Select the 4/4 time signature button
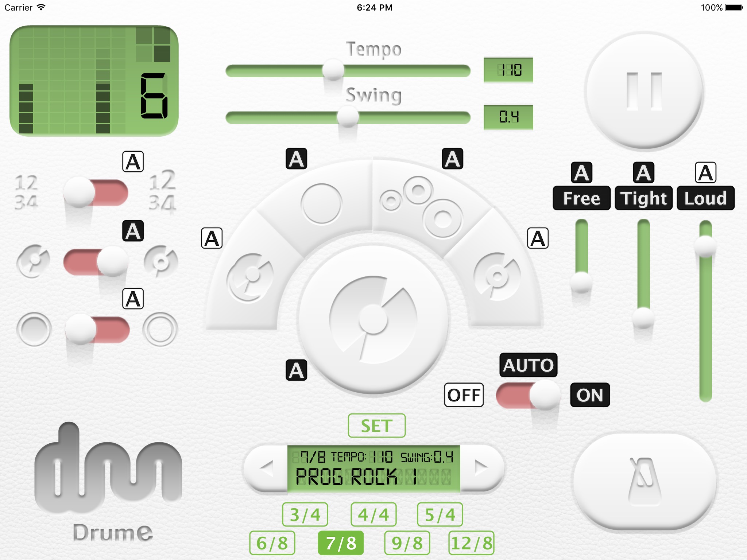Screen dimensions: 747x560 (x=363, y=512)
